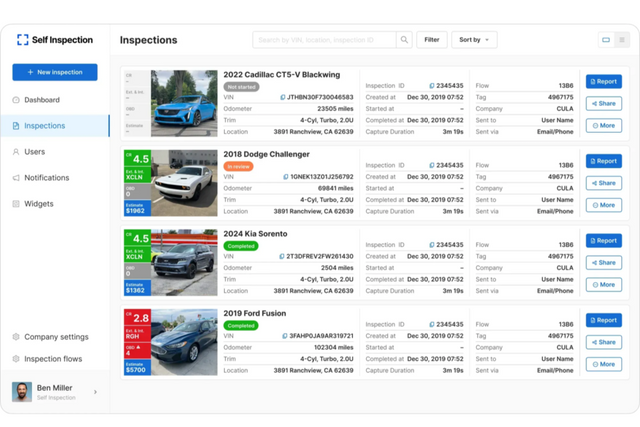Copy the Kia Sorento VIN with copy icon
Viewport: 640px width, 427px height.
click(x=283, y=256)
